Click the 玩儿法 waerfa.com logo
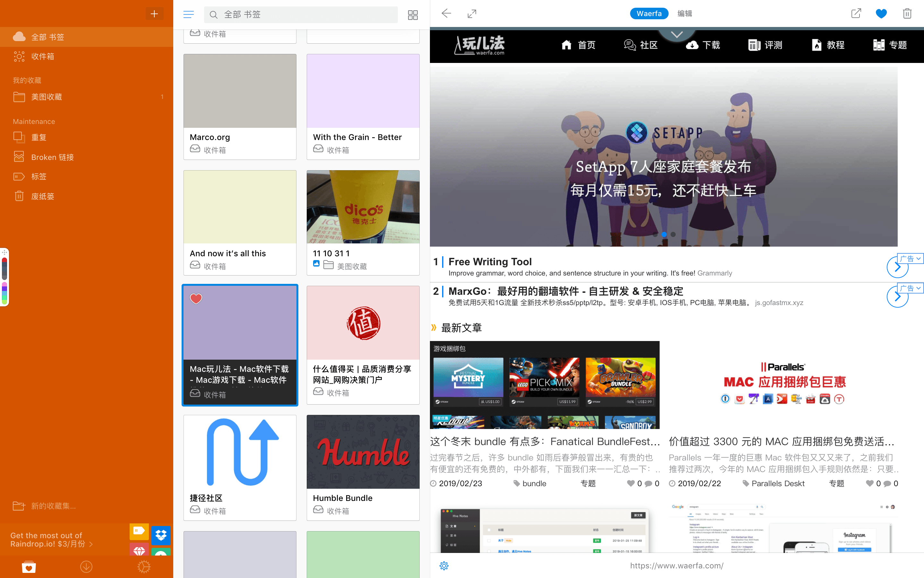924x578 pixels. 480,45
